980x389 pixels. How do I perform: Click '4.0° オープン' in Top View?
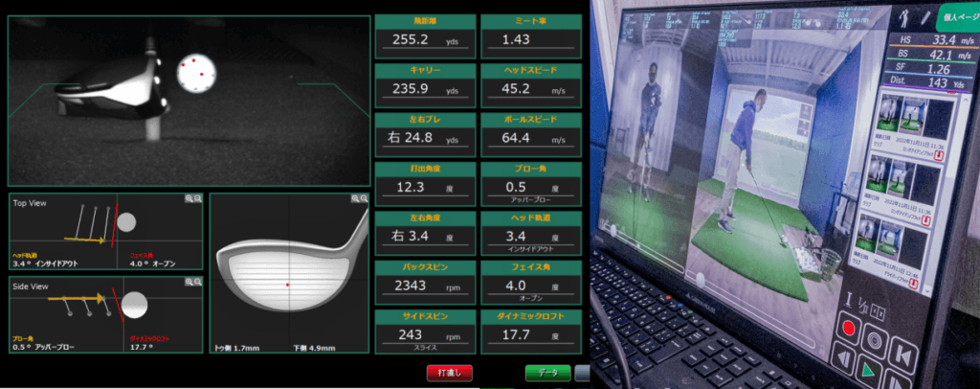[151, 263]
